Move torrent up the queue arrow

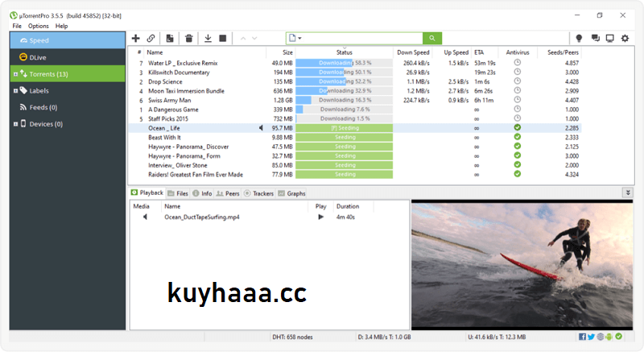tap(243, 38)
